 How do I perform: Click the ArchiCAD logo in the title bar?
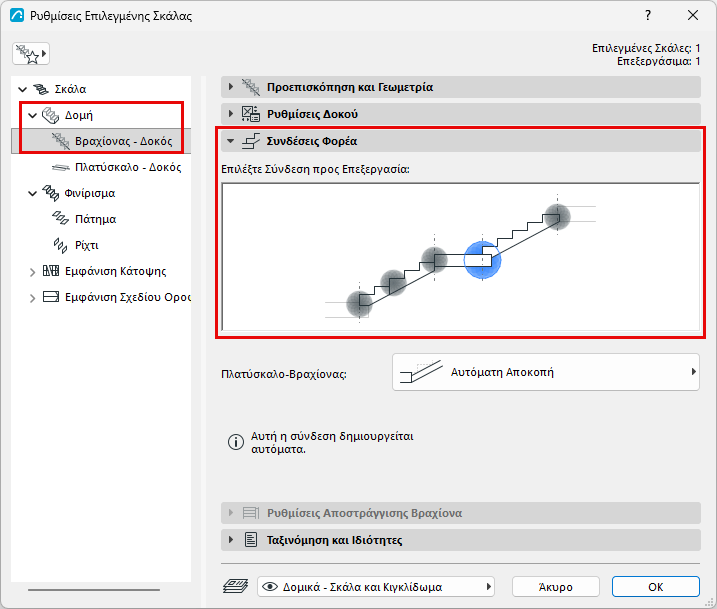pyautogui.click(x=17, y=15)
